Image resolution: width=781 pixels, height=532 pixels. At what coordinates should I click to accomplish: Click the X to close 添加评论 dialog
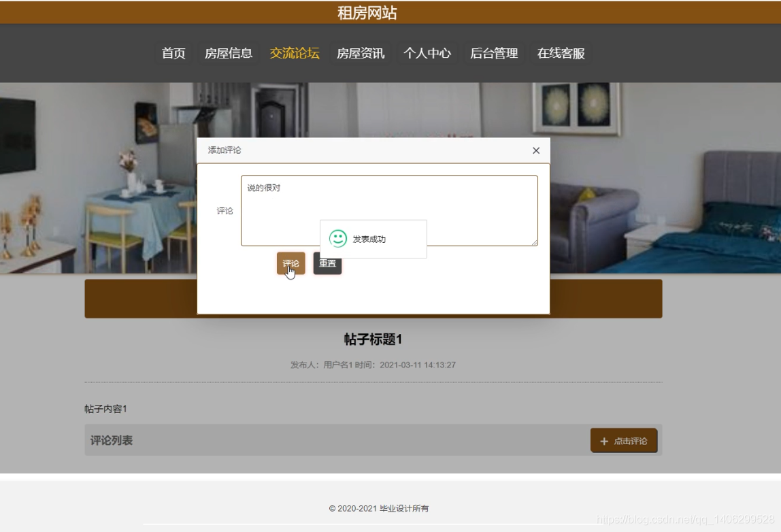pos(537,150)
